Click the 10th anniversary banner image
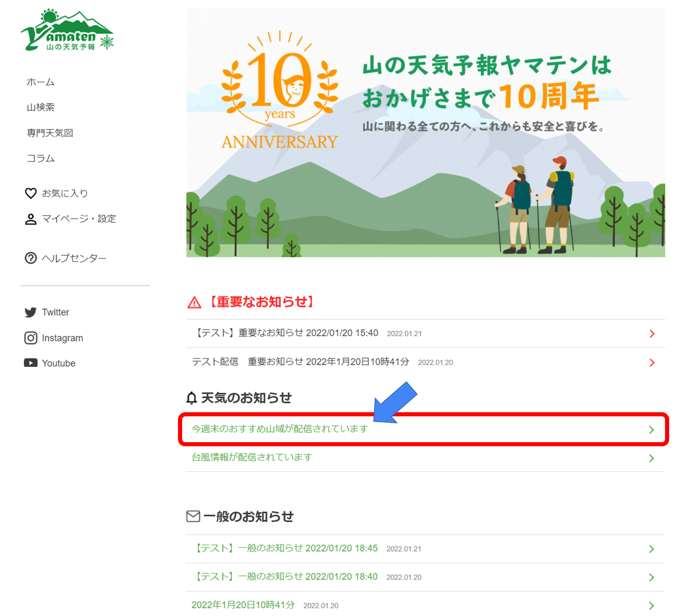The width and height of the screenshot is (697, 616). click(x=425, y=133)
